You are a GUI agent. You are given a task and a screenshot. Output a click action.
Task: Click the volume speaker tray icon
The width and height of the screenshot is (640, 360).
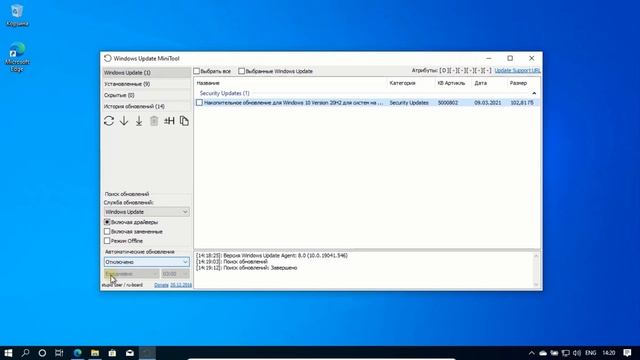click(577, 353)
